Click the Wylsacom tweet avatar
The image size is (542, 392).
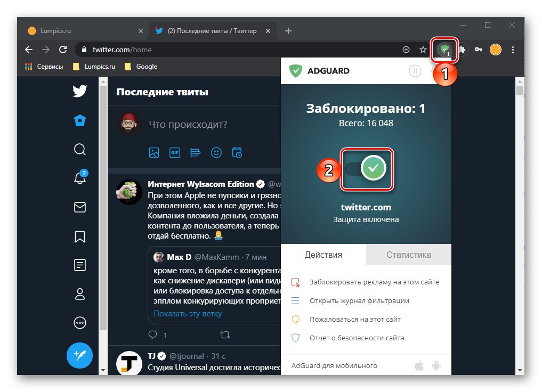pyautogui.click(x=129, y=192)
